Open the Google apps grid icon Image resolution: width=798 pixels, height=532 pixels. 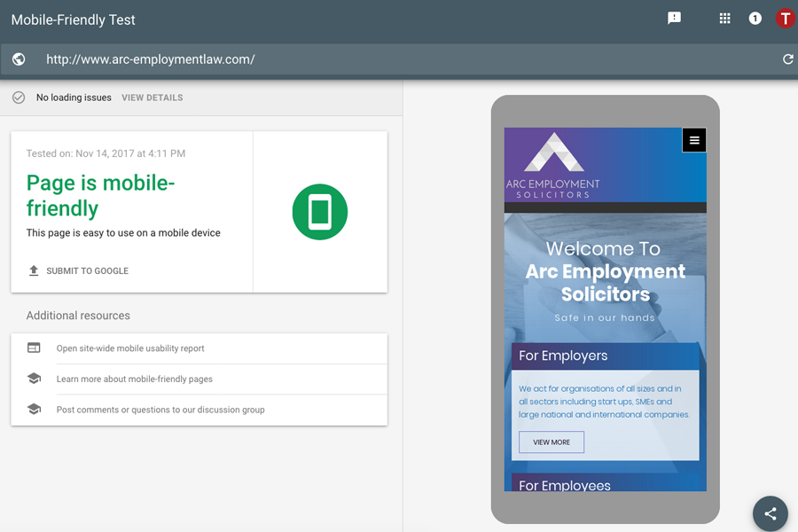(724, 19)
